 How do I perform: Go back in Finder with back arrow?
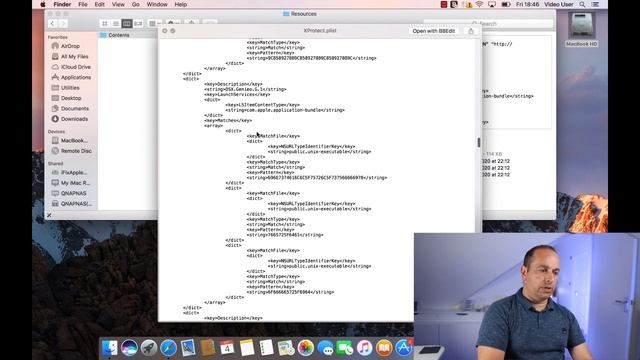point(52,24)
